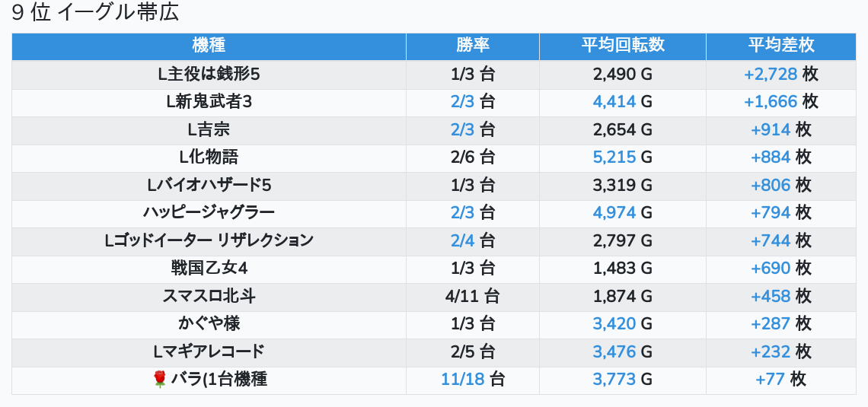Open the ハッピージャグラー row
The height and width of the screenshot is (407, 868).
tap(209, 212)
